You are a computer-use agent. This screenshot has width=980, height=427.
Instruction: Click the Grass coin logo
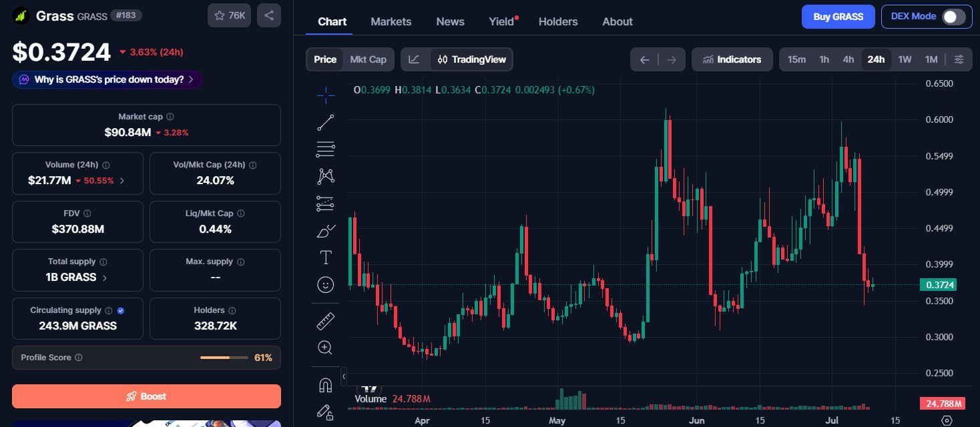pyautogui.click(x=21, y=15)
